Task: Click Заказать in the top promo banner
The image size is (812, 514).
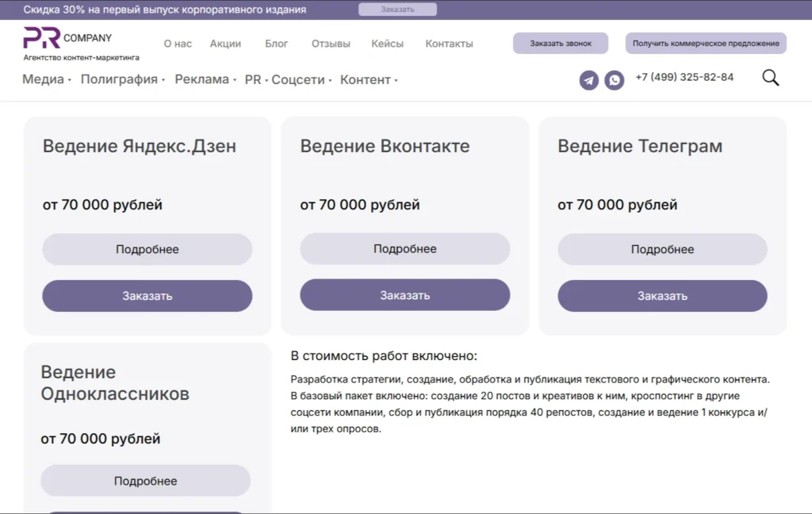Action: [x=398, y=10]
